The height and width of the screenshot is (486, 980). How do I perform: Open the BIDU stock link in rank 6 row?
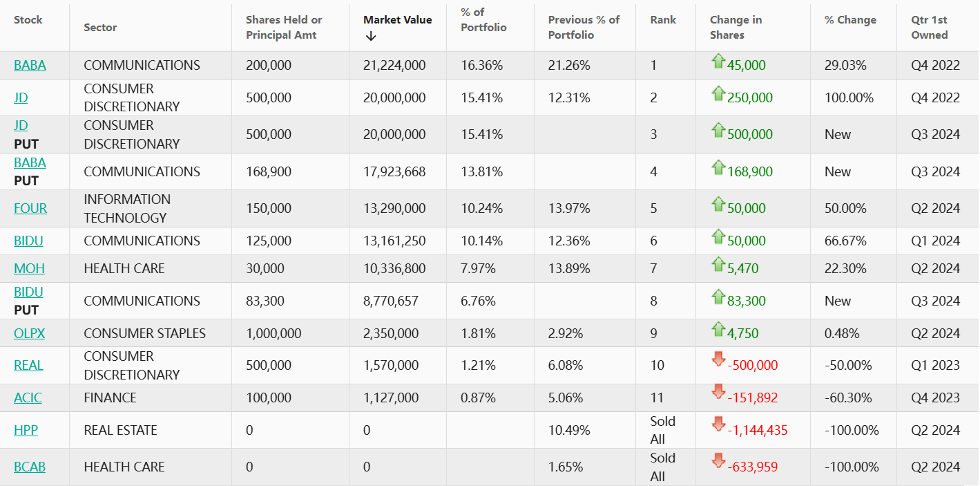(x=28, y=241)
